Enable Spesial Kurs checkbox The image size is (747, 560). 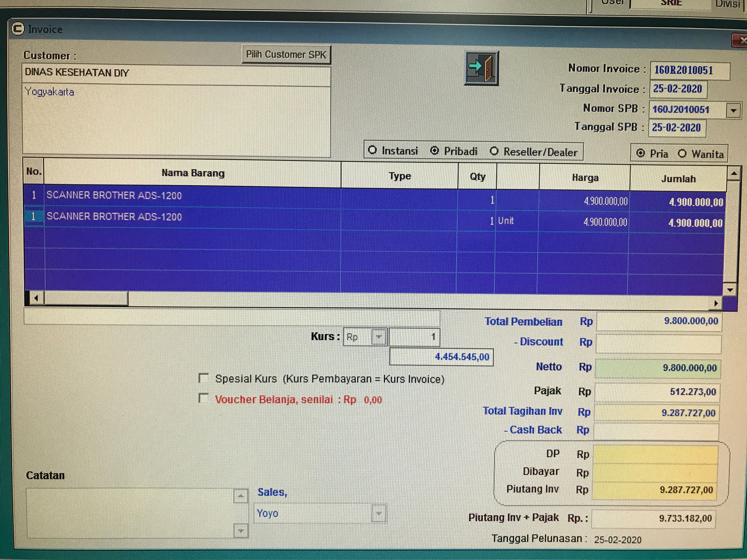coord(204,378)
